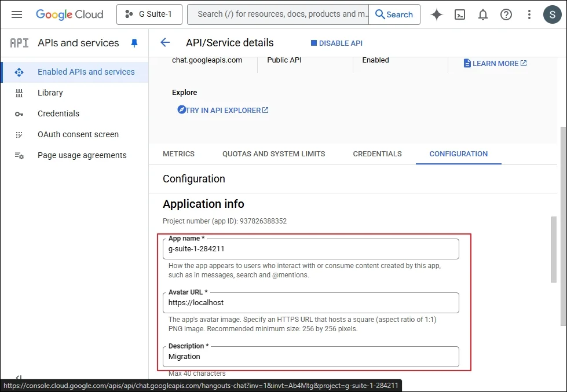567x392 pixels.
Task: Click the Application info heading
Action: (x=204, y=204)
